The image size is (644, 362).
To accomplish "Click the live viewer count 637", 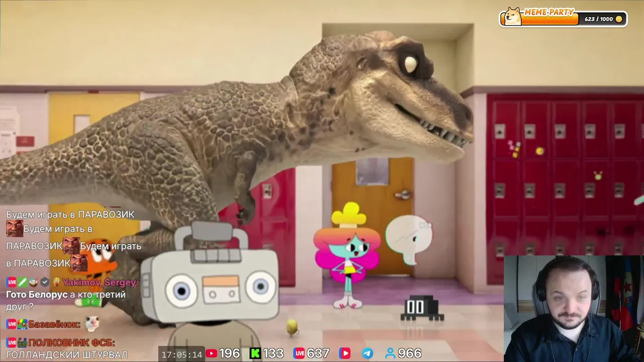I will coord(318,353).
